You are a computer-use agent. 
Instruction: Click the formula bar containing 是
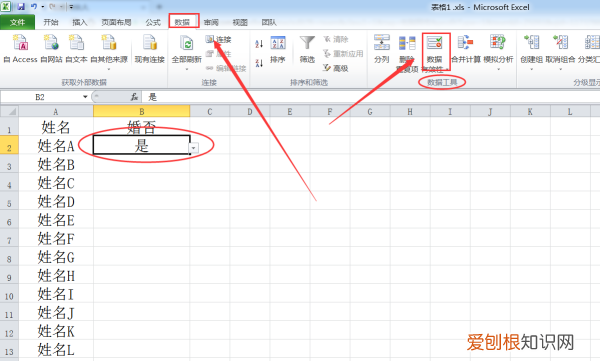click(x=370, y=97)
